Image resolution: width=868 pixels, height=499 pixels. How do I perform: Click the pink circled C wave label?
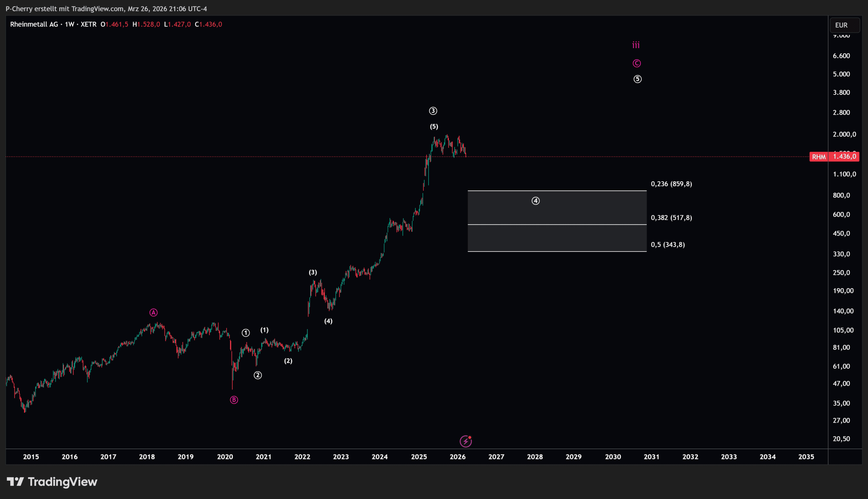[x=636, y=63]
